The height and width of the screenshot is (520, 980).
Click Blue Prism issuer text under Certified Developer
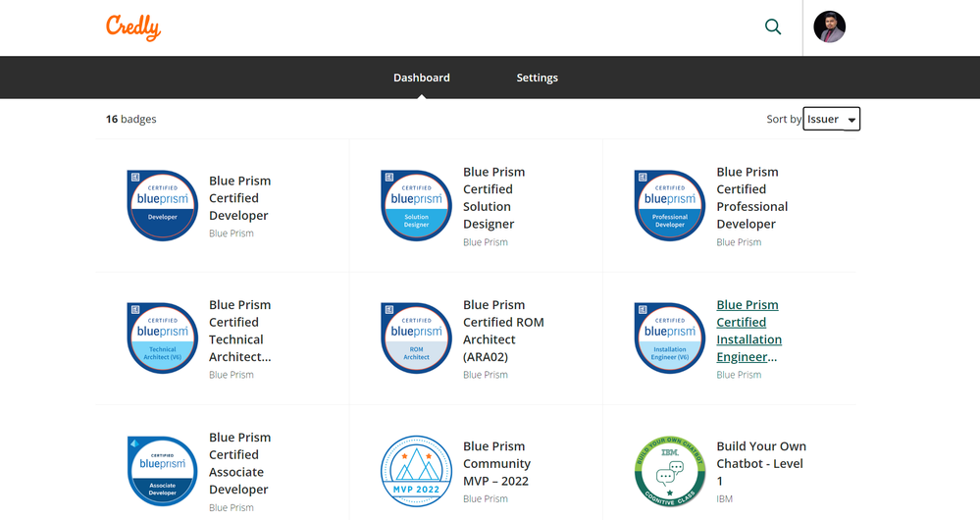[x=232, y=234]
